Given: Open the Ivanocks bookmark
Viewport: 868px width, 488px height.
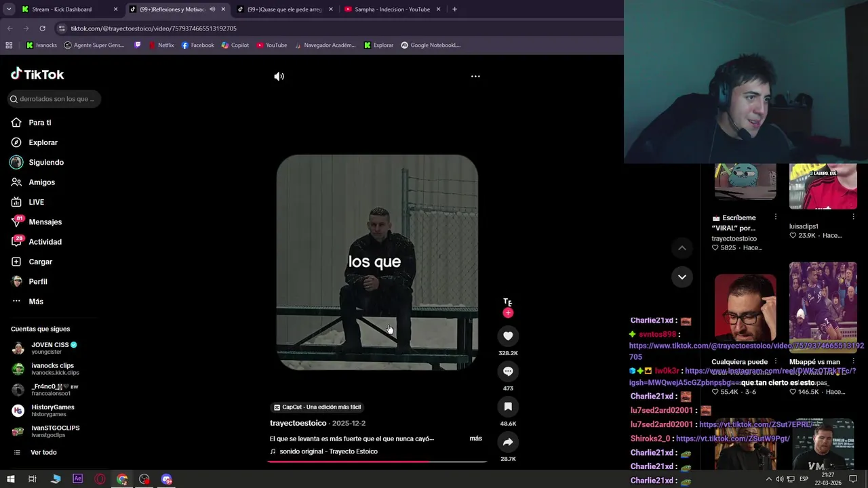Looking at the screenshot, I should coord(41,45).
